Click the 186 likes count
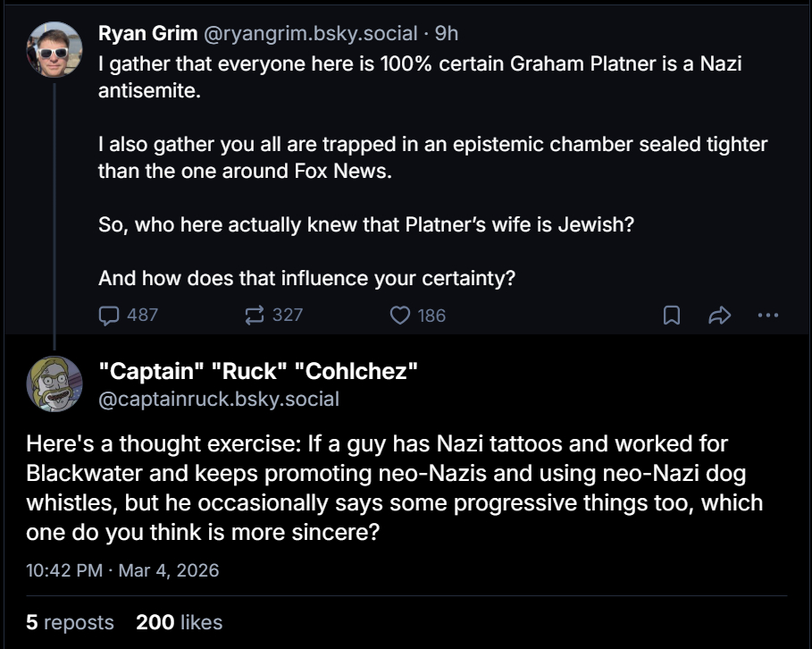Image resolution: width=812 pixels, height=649 pixels. coord(431,315)
